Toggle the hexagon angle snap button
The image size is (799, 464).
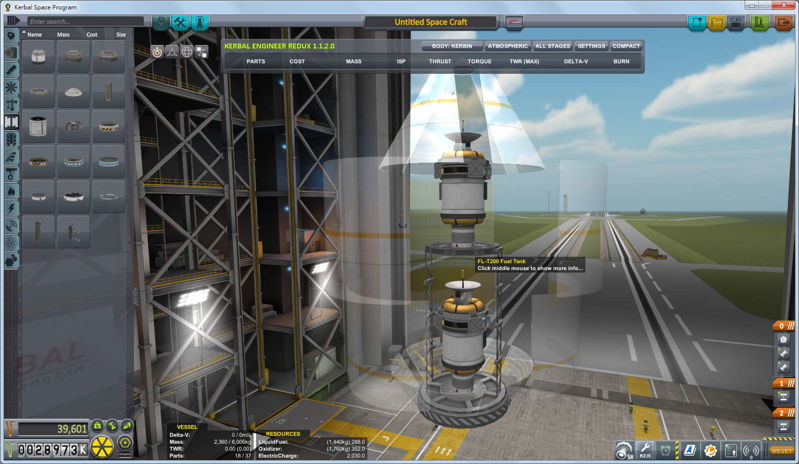tap(125, 443)
